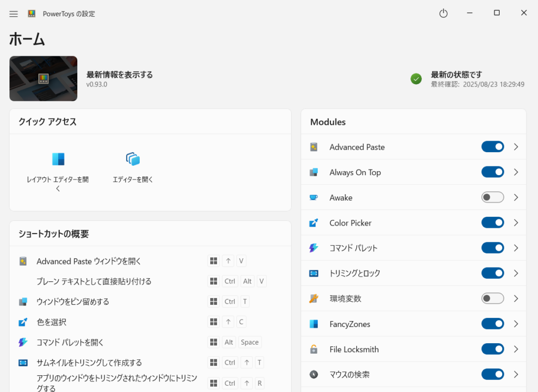Click the Advanced Paste module icon
The width and height of the screenshot is (538, 392).
click(314, 147)
